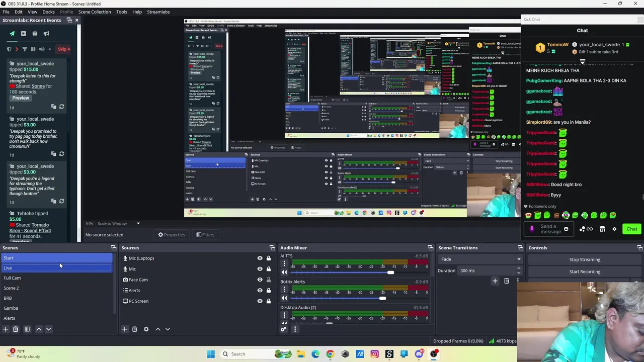
Task: Expand the preview scale dropdown arrow
Action: [138, 224]
